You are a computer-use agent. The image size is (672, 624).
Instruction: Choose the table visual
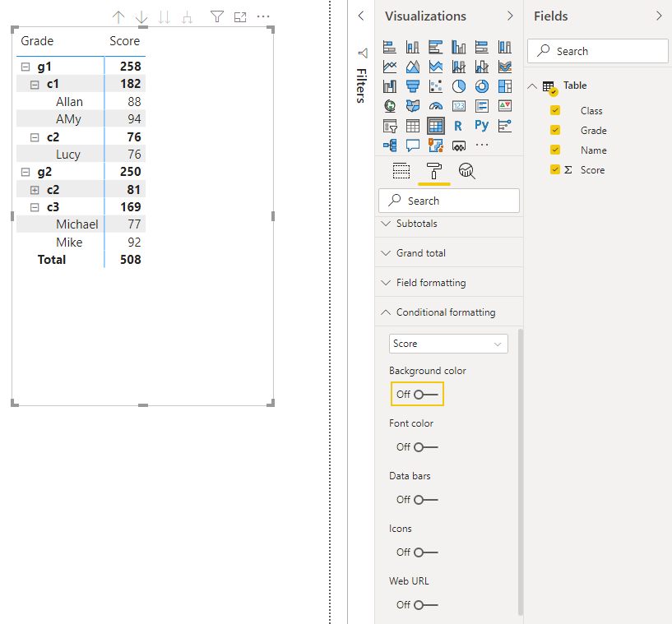413,126
